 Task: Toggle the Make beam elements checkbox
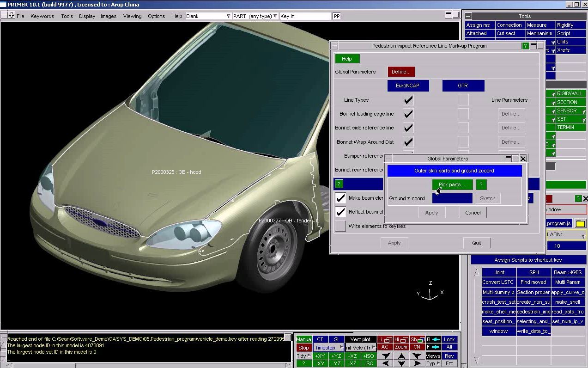pyautogui.click(x=340, y=198)
